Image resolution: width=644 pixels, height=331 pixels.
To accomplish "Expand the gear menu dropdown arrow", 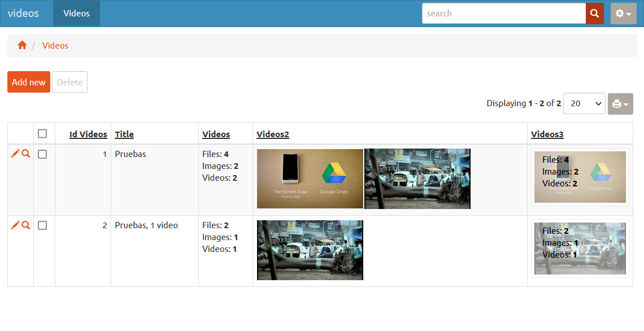I will (x=628, y=13).
